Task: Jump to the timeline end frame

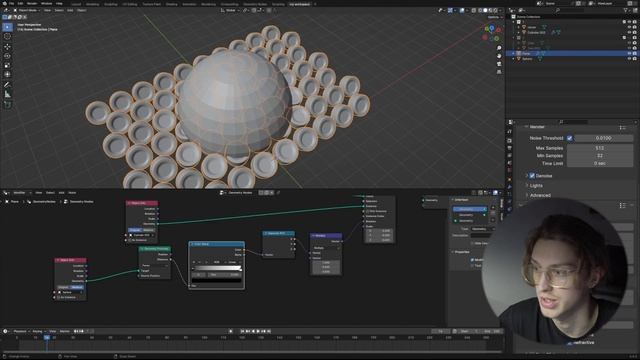Action: (269, 331)
